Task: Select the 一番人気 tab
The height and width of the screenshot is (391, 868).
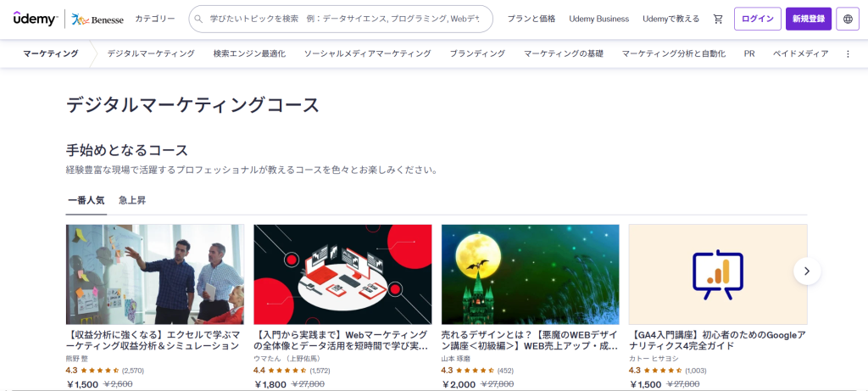Action: coord(86,200)
